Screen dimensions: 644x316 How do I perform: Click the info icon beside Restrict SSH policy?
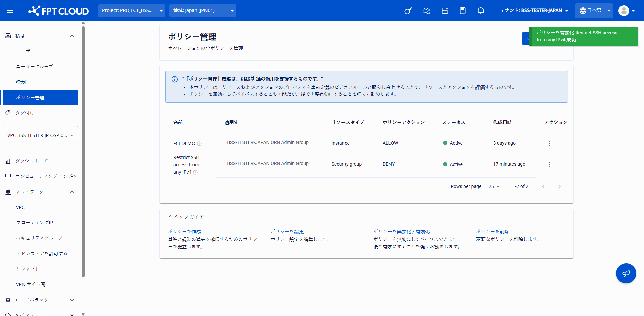click(x=195, y=172)
